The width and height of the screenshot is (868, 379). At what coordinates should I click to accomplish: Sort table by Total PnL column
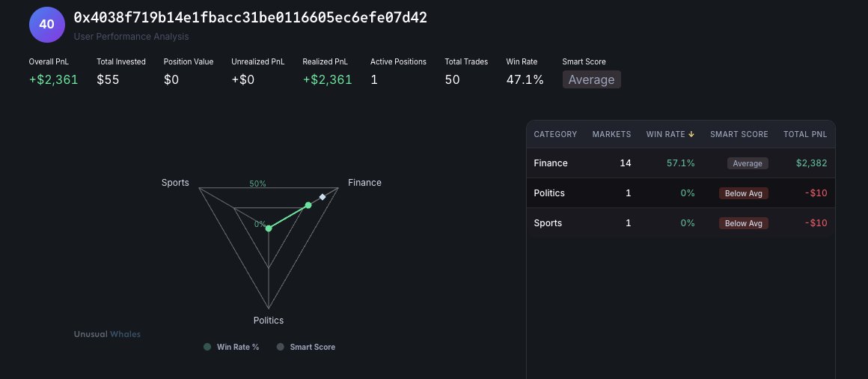coord(804,134)
